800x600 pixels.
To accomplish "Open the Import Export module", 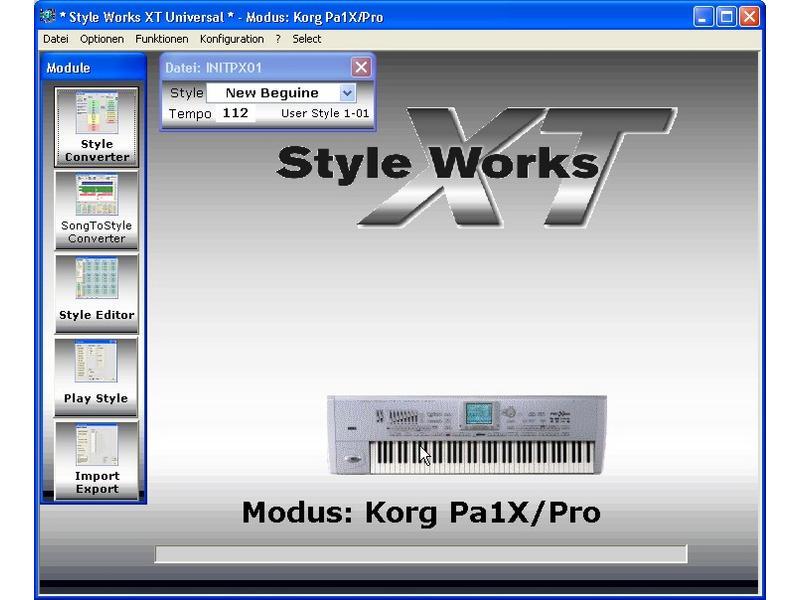I will pyautogui.click(x=97, y=460).
